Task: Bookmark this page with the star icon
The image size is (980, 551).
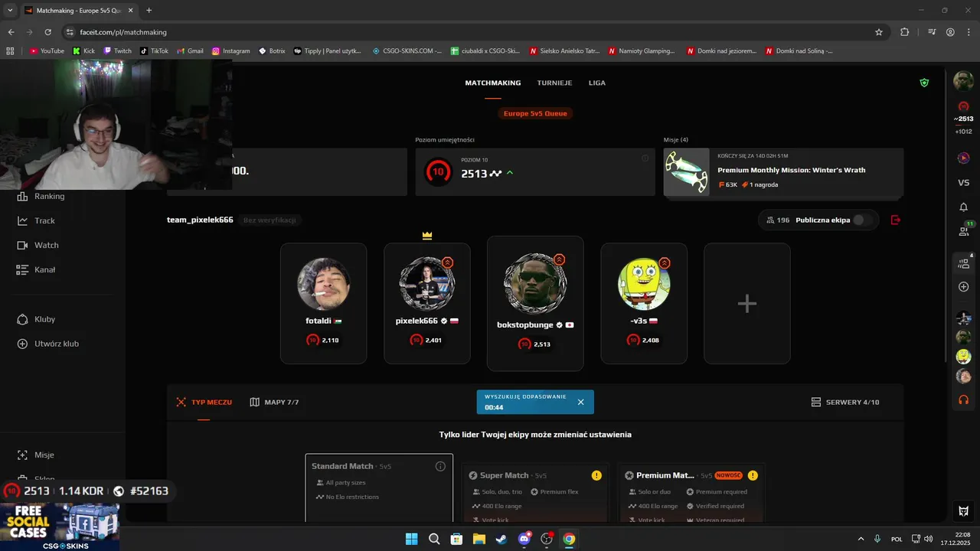Action: point(879,32)
